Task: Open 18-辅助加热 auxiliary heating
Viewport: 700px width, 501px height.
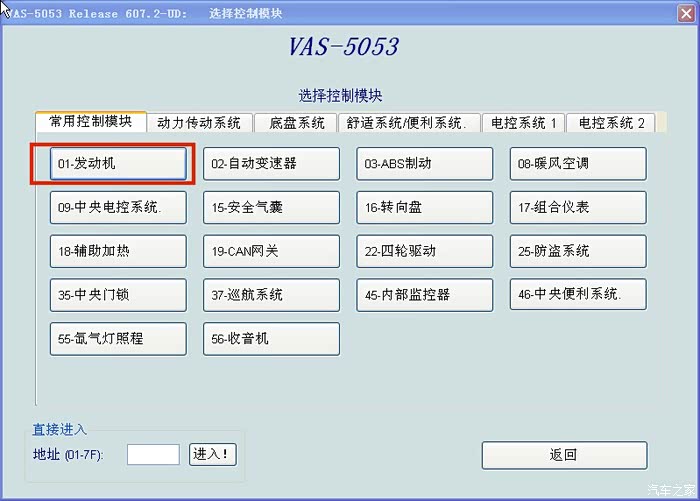Action: pos(118,251)
